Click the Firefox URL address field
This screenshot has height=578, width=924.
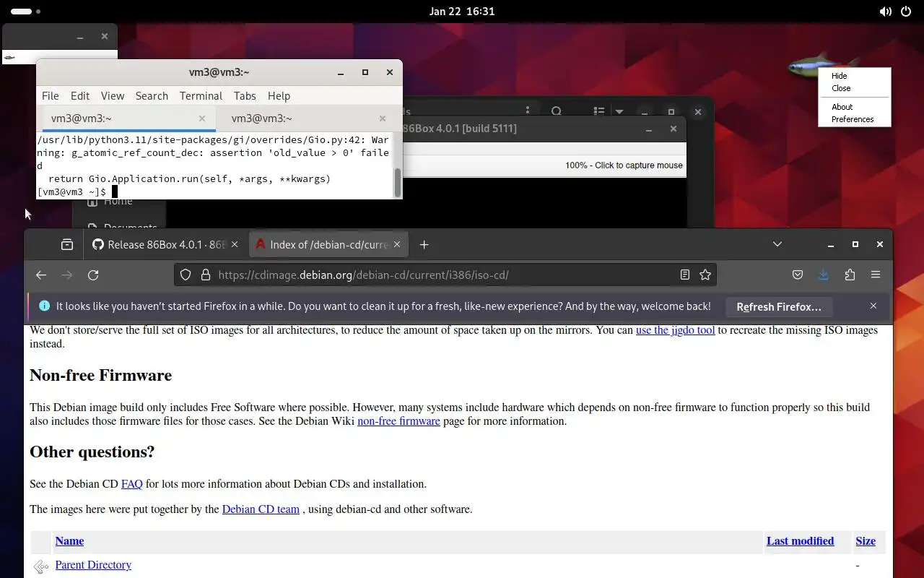pos(444,275)
